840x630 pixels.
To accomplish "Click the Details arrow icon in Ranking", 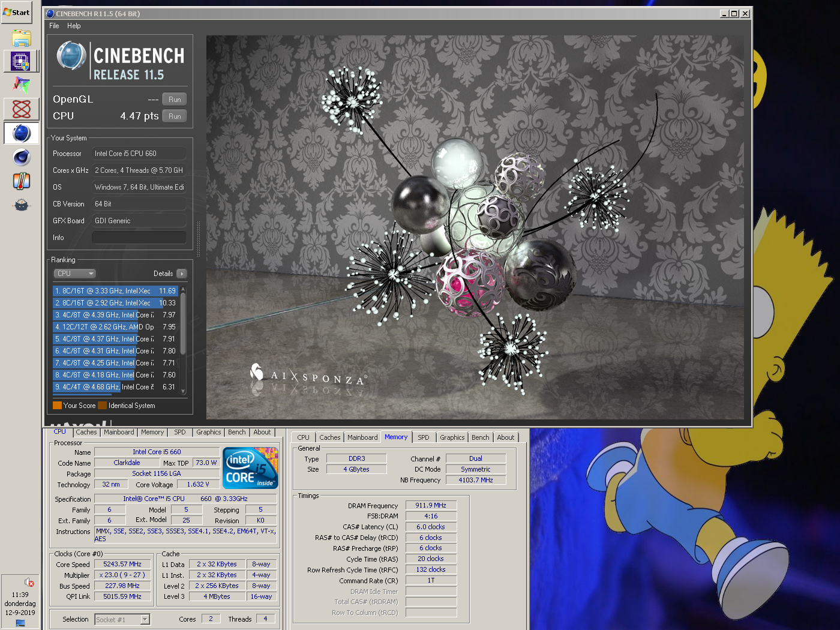I will (x=182, y=274).
